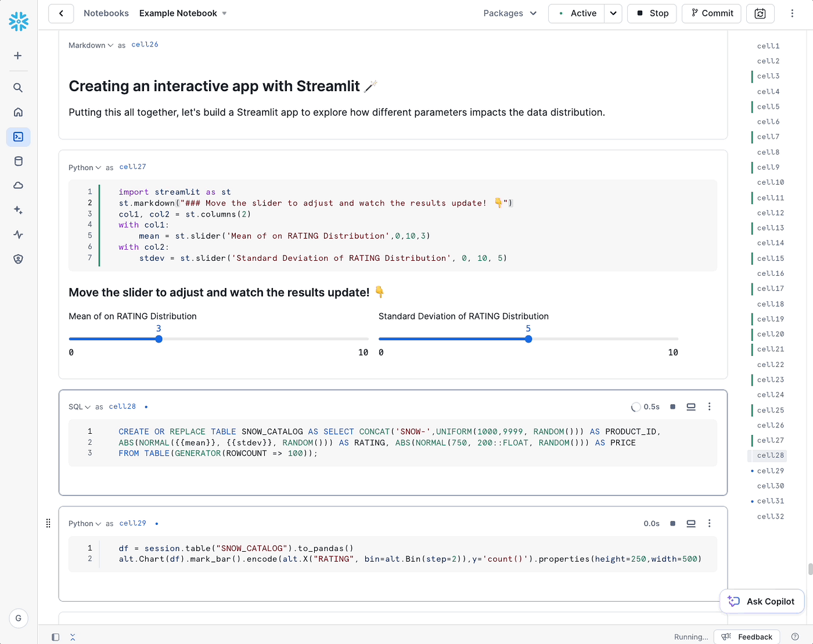Open Ask Copilot assistant
Viewport: 813px width, 644px height.
761,602
